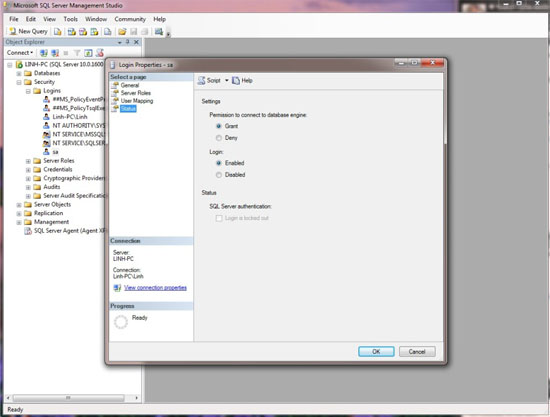Click the LINH-PC server icon
Screen dimensions: 550x417
(x=19, y=65)
